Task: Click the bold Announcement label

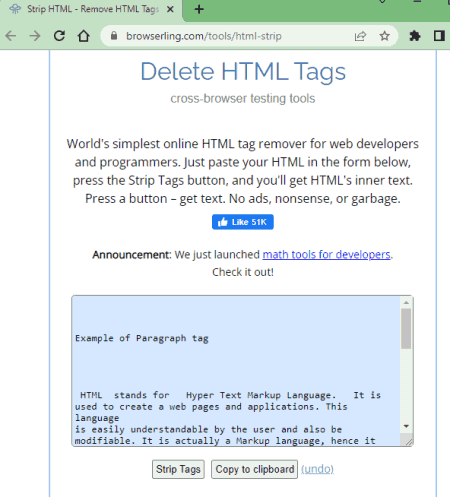Action: point(131,255)
